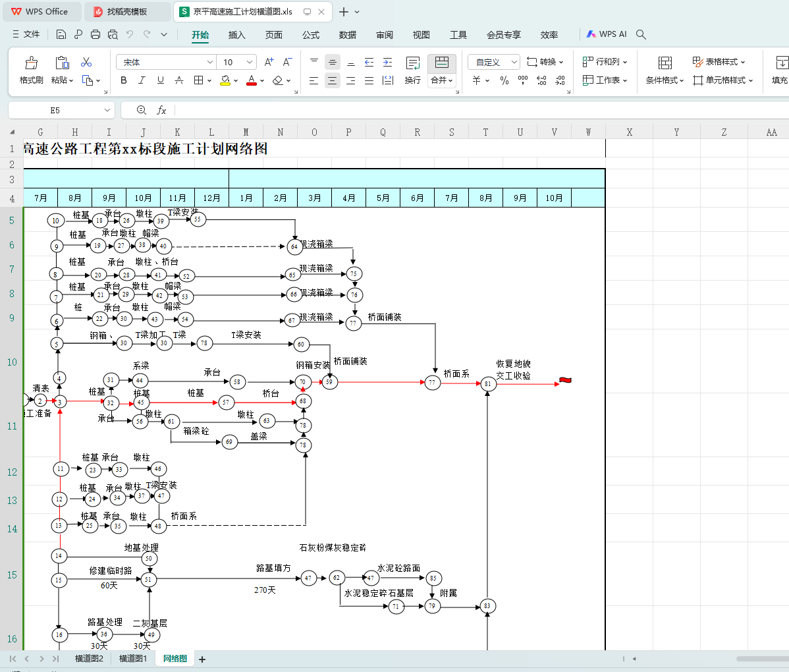
Task: Toggle Italic formatting
Action: coord(142,80)
